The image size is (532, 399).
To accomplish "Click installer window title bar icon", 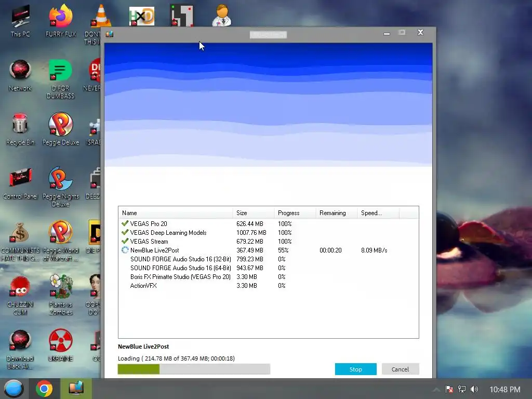I will point(109,34).
